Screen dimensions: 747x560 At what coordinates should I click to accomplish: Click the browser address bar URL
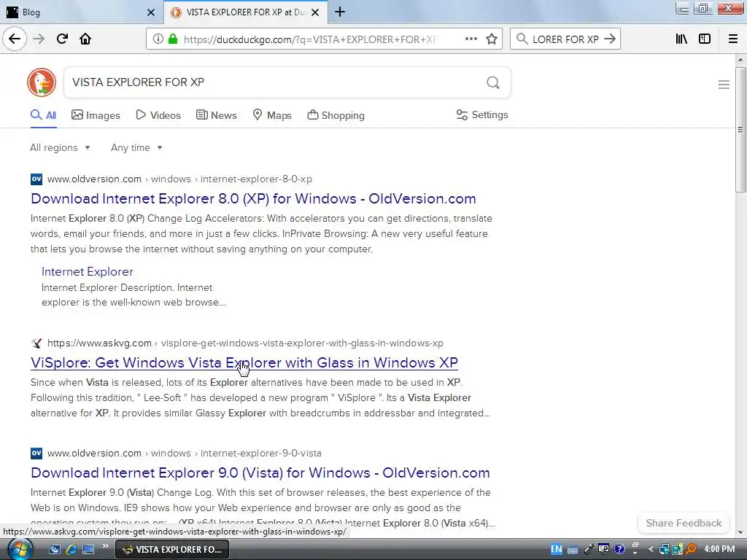310,39
